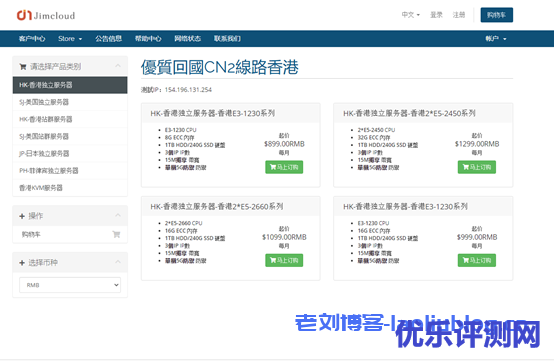
Task: Select HK-香港独立服务器 category
Action: [x=70, y=85]
